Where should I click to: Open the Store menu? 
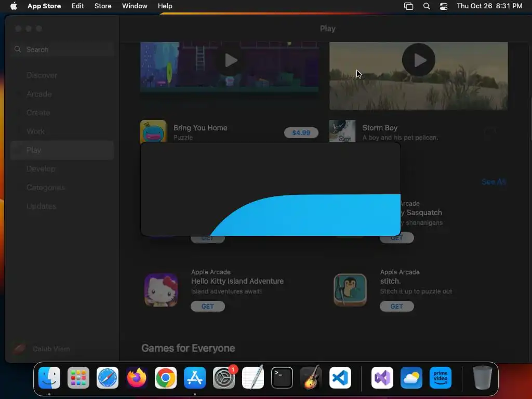(x=103, y=6)
